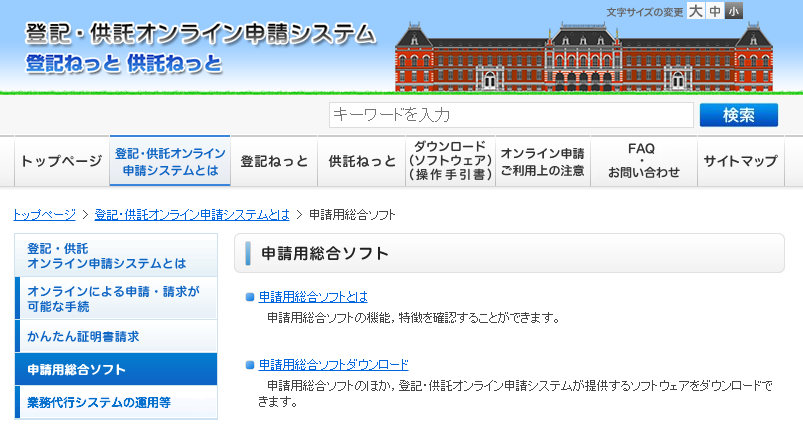Select 登記・供託オンライン申請システムとは navigation tab

[170, 161]
